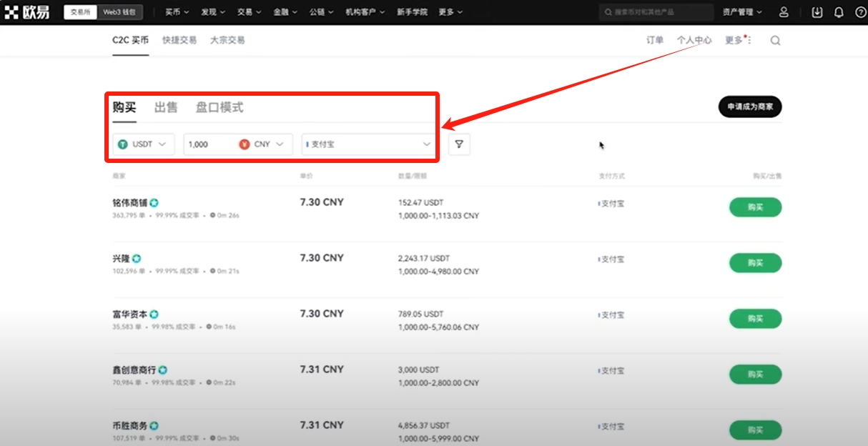Open merchant 兴隆 name
The height and width of the screenshot is (446, 868).
122,259
